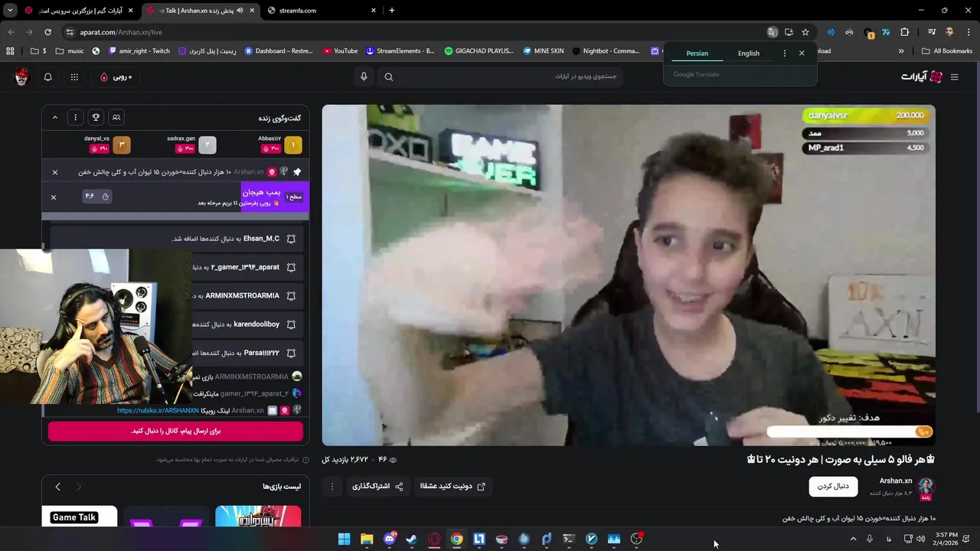Open live chat more-options menu

tap(75, 117)
